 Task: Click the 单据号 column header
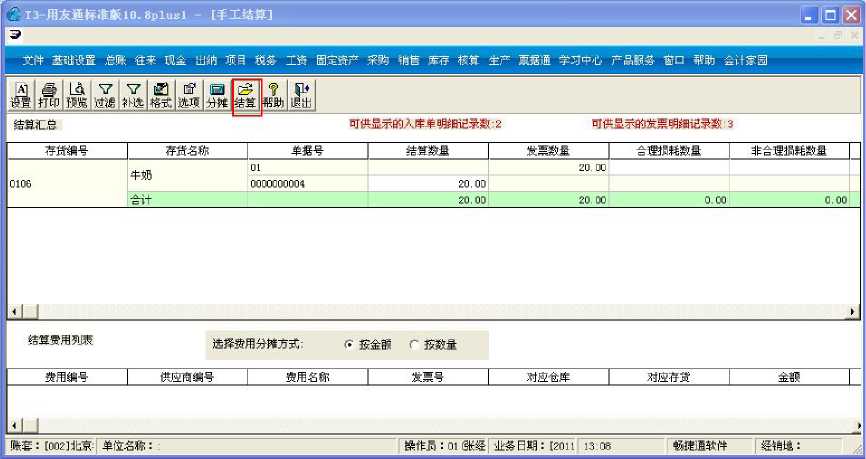(x=308, y=151)
